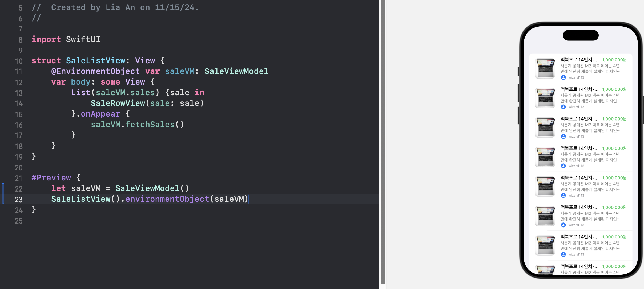Click line number 10 in the gutter

[19, 61]
